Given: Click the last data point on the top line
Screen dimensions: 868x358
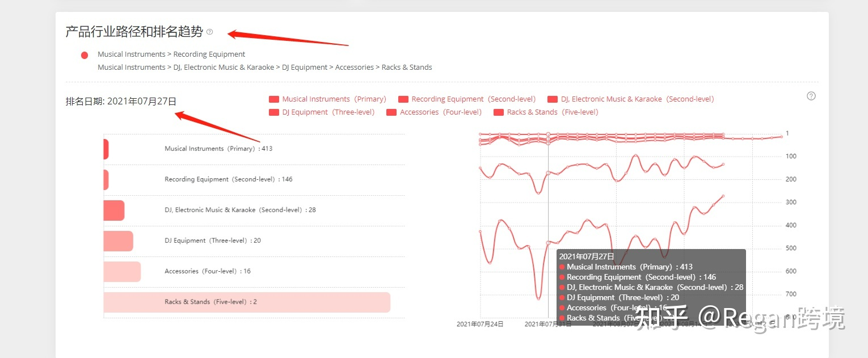Looking at the screenshot, I should pyautogui.click(x=781, y=137).
